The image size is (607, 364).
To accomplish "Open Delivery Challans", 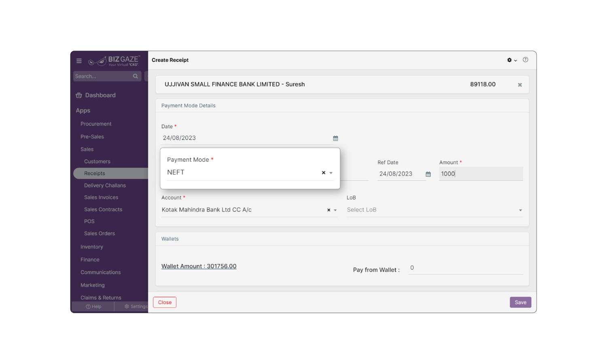I will click(x=105, y=185).
